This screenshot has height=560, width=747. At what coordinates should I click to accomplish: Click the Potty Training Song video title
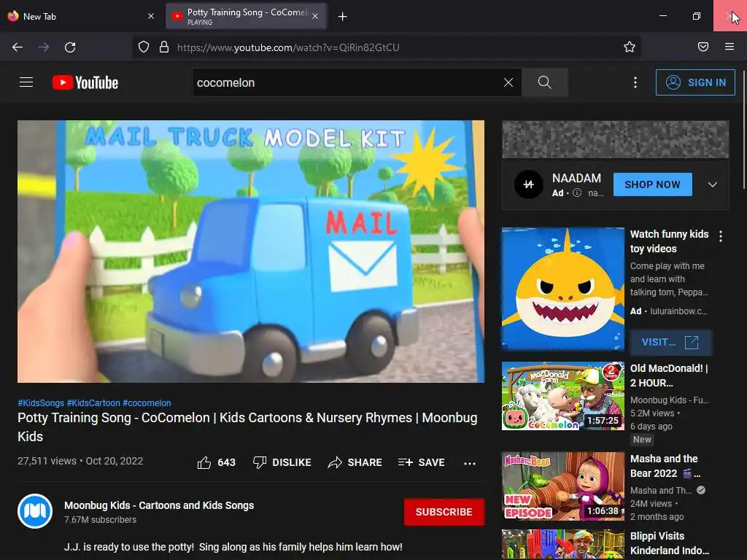pyautogui.click(x=247, y=427)
